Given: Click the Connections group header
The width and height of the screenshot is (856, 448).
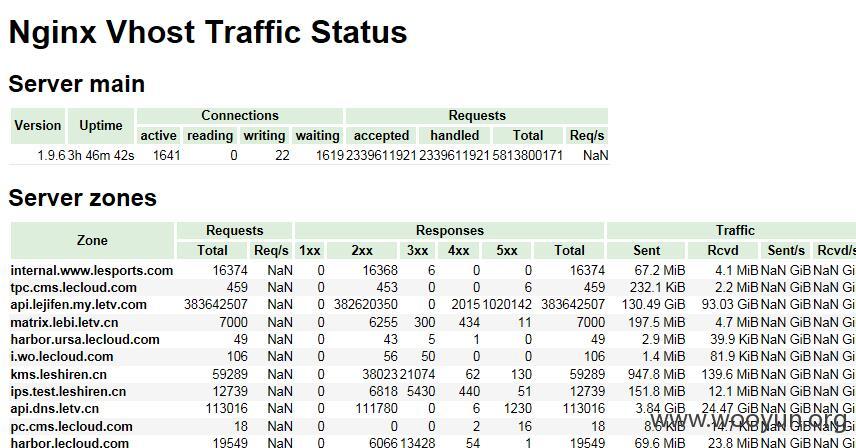Looking at the screenshot, I should [x=240, y=116].
